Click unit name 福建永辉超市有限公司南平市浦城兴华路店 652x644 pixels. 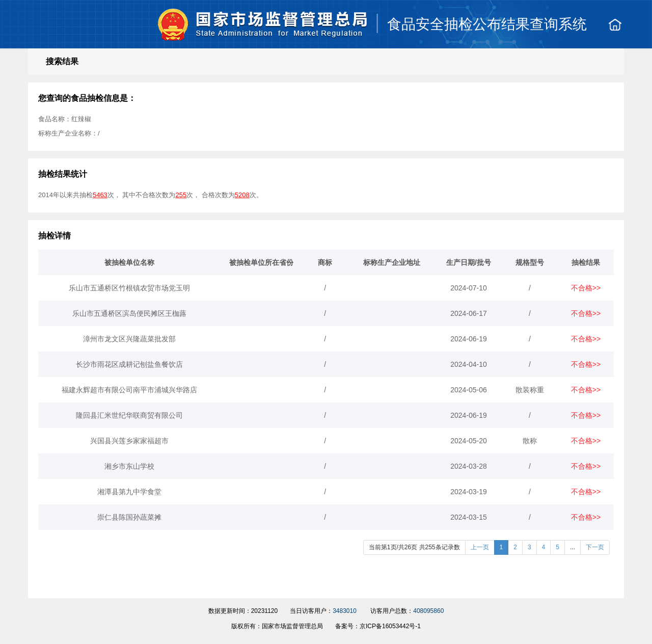(129, 390)
